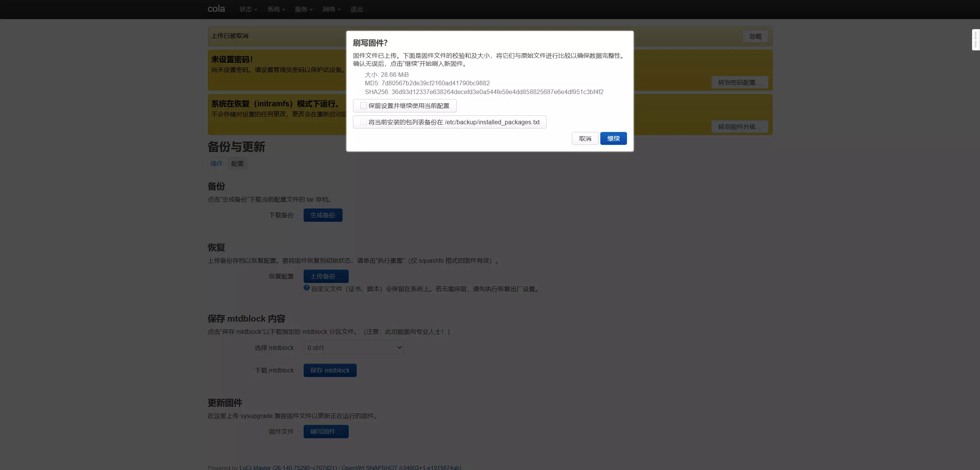The width and height of the screenshot is (980, 470).
Task: Click the 继续 button to flash firmware
Action: pos(613,138)
